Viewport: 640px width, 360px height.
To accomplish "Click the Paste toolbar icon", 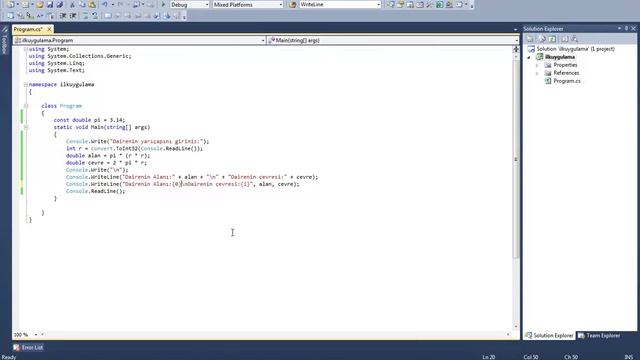I will (x=92, y=4).
